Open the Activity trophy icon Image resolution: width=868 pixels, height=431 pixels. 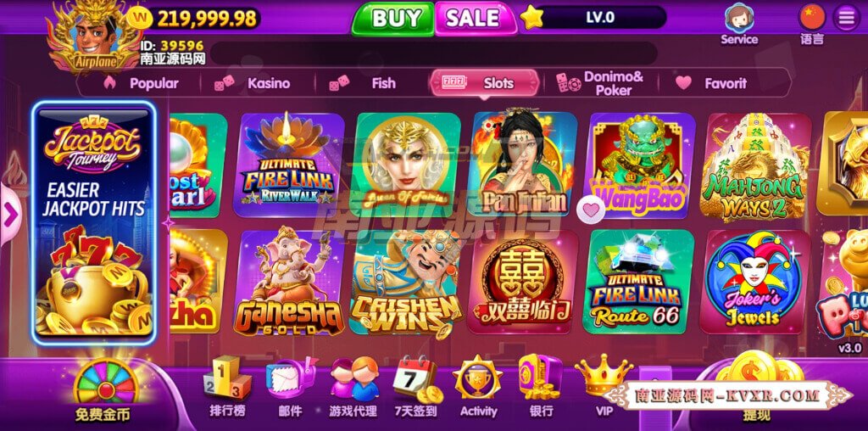click(x=477, y=379)
